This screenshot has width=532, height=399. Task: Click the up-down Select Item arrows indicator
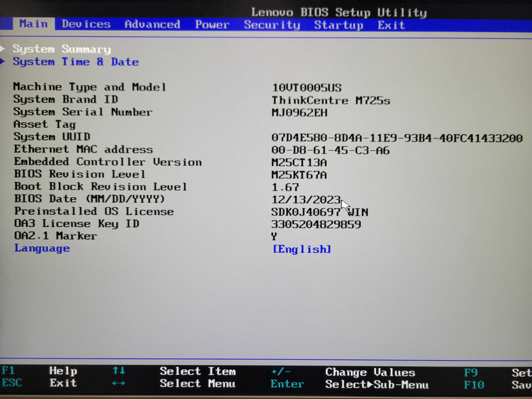click(119, 371)
